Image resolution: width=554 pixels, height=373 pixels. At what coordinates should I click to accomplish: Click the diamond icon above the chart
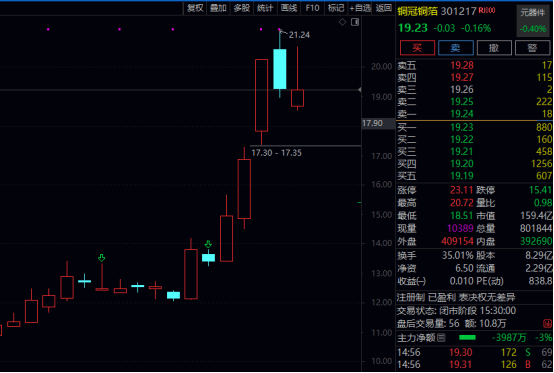point(342,22)
